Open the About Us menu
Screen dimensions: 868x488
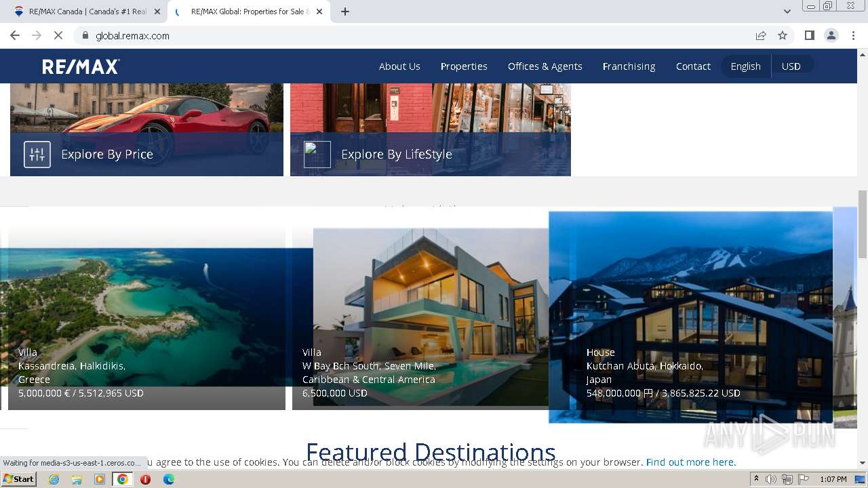399,66
